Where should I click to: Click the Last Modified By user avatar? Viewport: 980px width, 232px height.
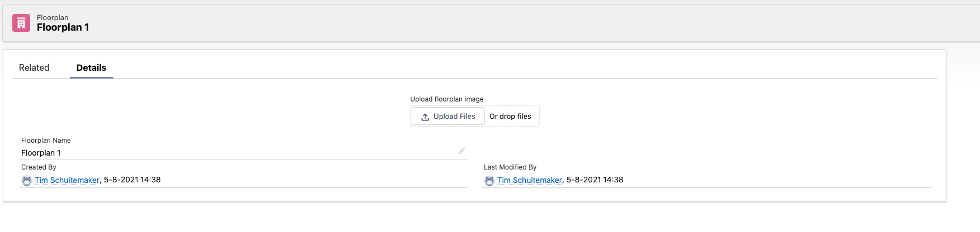[489, 181]
